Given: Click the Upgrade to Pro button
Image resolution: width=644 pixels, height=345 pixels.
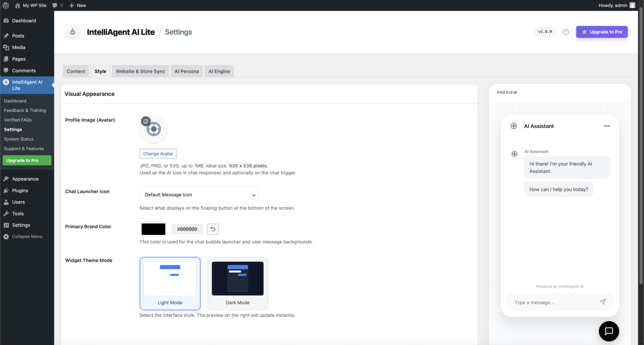Looking at the screenshot, I should pyautogui.click(x=602, y=32).
